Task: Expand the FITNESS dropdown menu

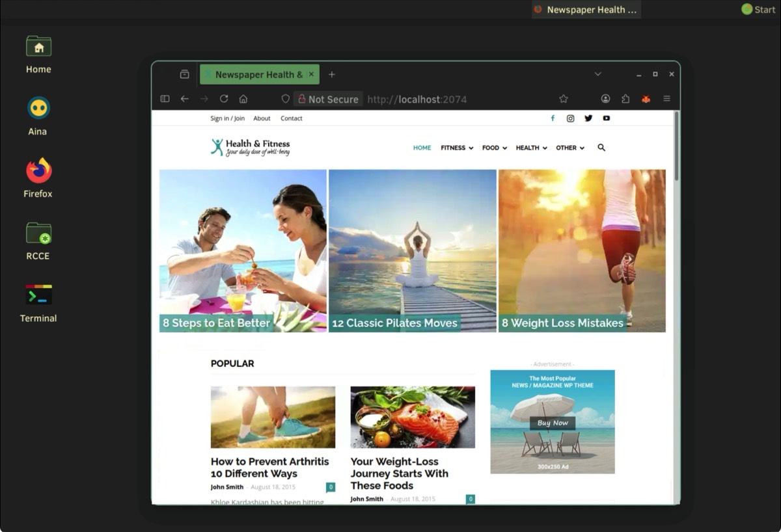Action: pyautogui.click(x=457, y=148)
